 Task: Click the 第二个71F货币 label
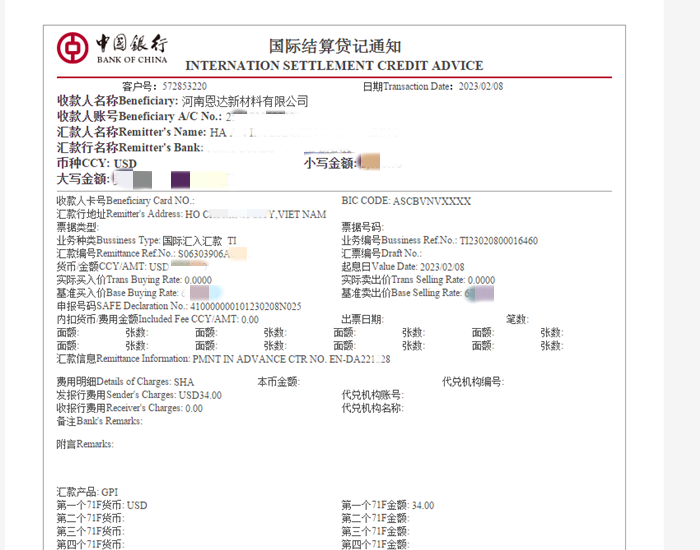point(91,519)
